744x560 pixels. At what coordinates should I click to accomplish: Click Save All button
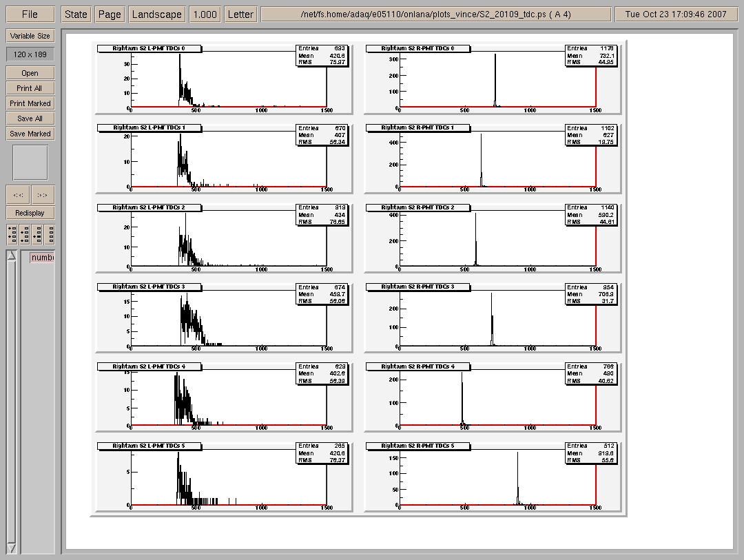coord(30,118)
